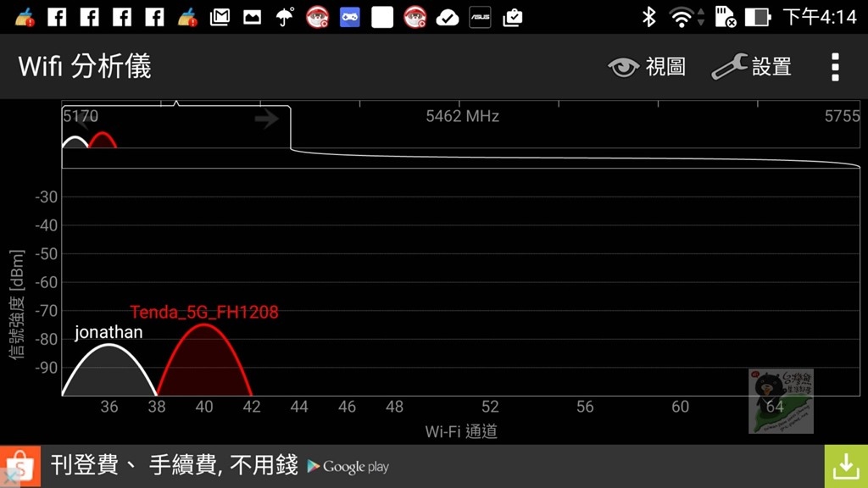Tap the Wi-Fi signal status icon
This screenshot has width=868, height=488.
pyautogui.click(x=682, y=17)
